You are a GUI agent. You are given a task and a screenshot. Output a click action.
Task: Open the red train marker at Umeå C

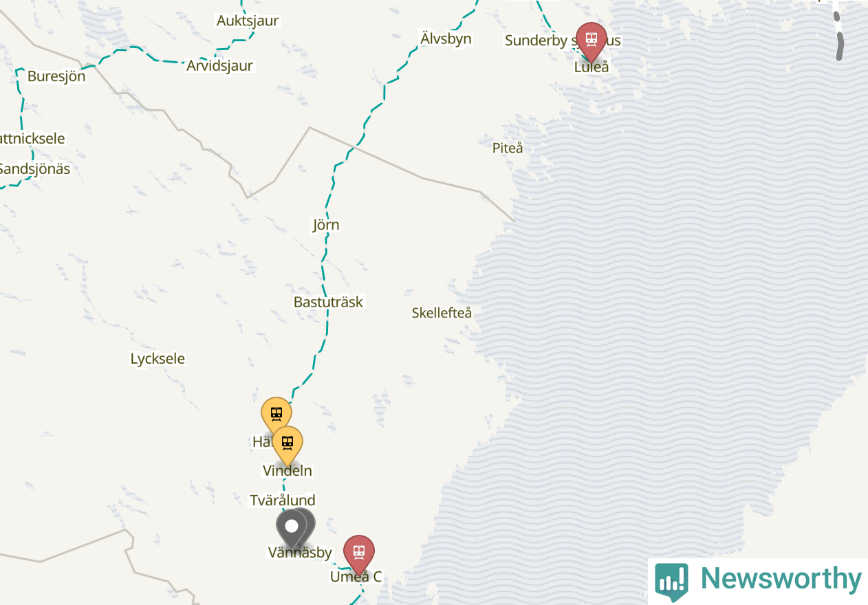[x=358, y=553]
